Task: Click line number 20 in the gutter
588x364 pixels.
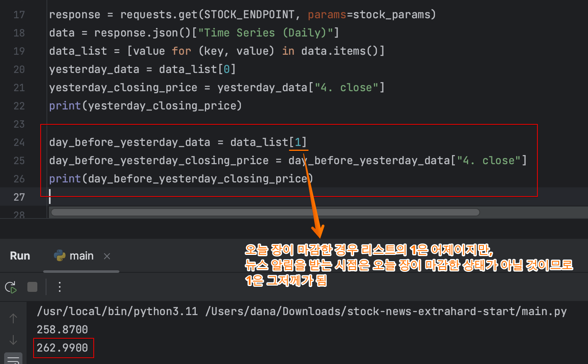Action: click(x=19, y=70)
